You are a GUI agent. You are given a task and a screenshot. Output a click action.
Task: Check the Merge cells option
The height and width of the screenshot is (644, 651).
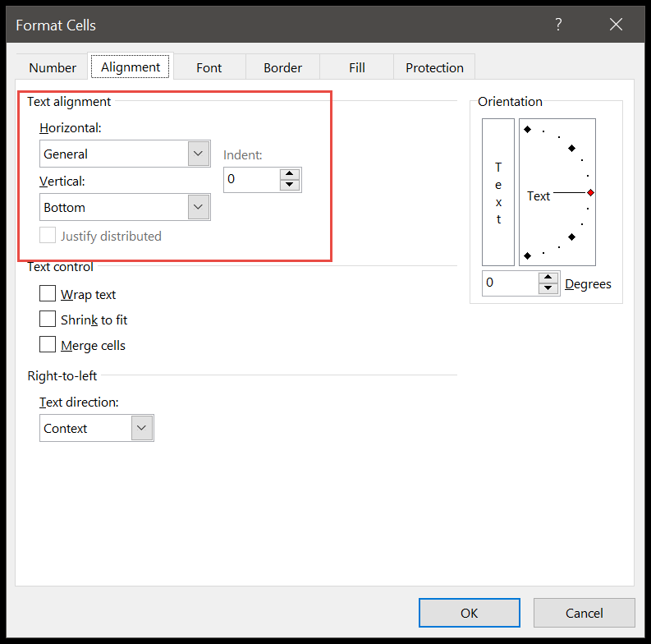48,345
